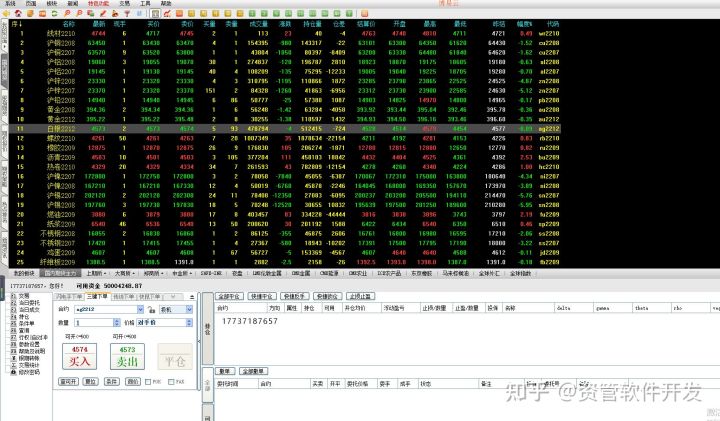720x421 pixels.
Task: Click the 查可开 button
Action: coord(68,382)
